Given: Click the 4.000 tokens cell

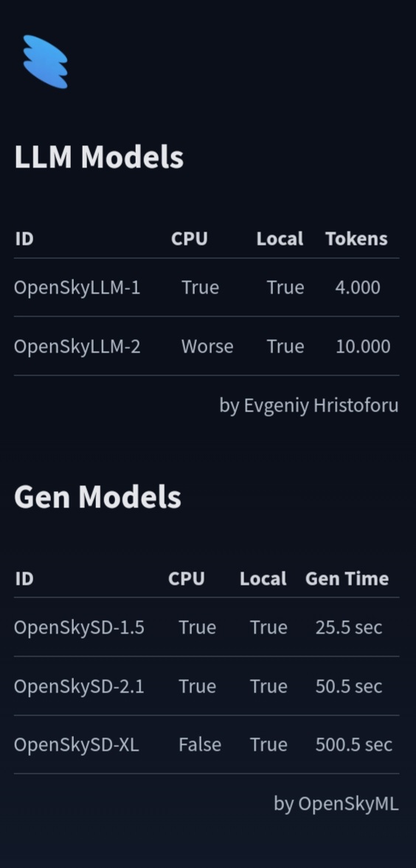Looking at the screenshot, I should coord(357,288).
